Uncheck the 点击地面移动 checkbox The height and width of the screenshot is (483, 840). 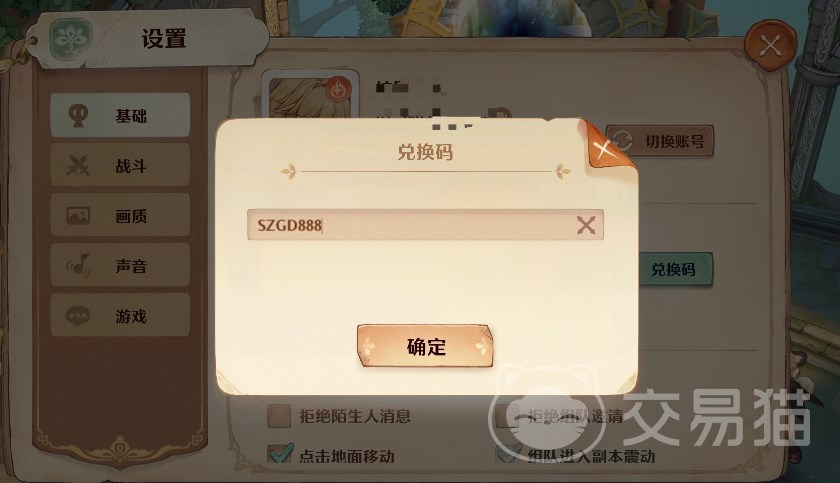(280, 455)
